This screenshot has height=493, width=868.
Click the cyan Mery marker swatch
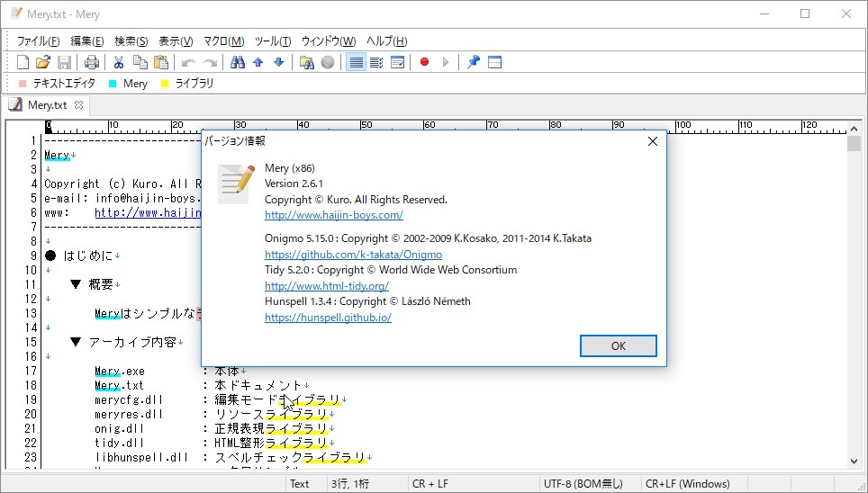click(x=113, y=84)
